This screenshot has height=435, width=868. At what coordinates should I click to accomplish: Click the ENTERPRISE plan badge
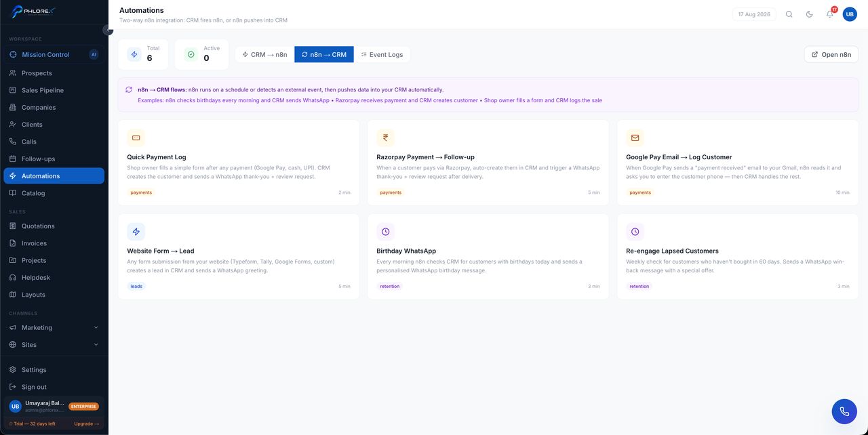click(83, 407)
